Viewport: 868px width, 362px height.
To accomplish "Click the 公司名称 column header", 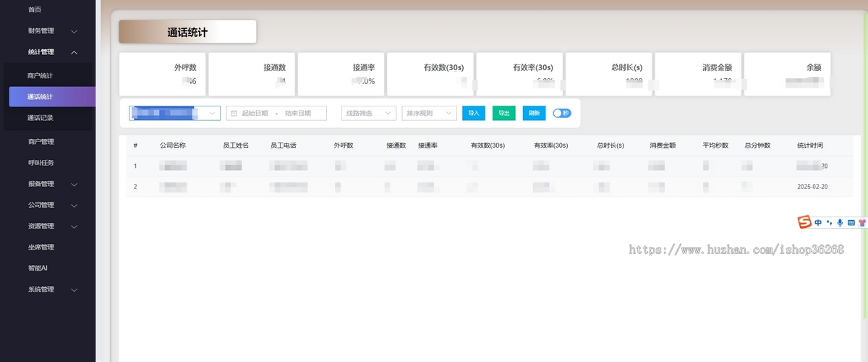I will point(173,146).
